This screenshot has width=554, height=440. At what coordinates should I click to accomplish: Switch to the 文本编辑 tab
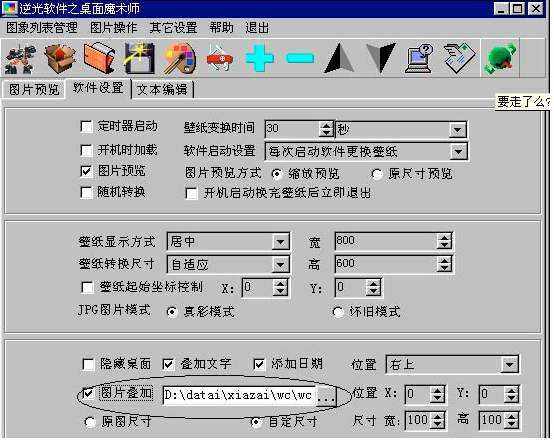coord(162,89)
